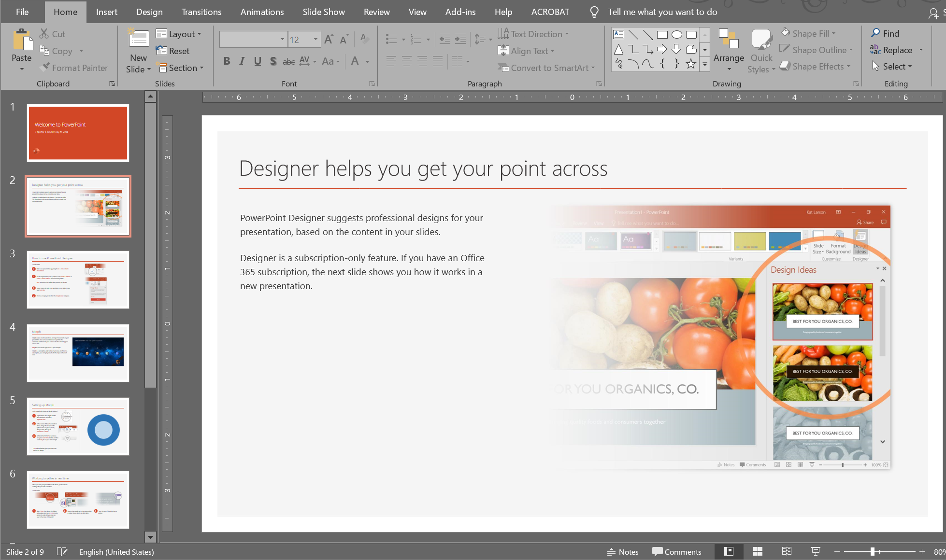Screen dimensions: 946x560
Task: Open the font size dropdown
Action: pos(315,39)
